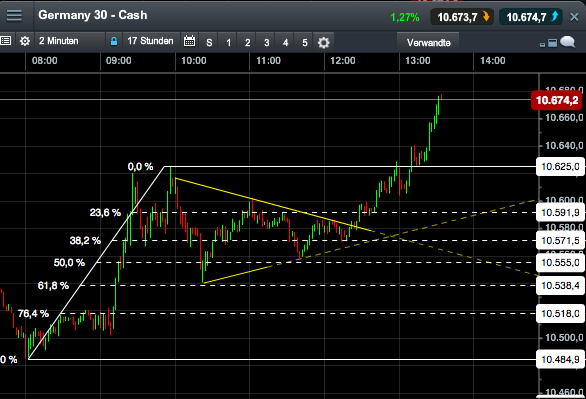Click the 61,8 % Fibonacci label

[53, 286]
